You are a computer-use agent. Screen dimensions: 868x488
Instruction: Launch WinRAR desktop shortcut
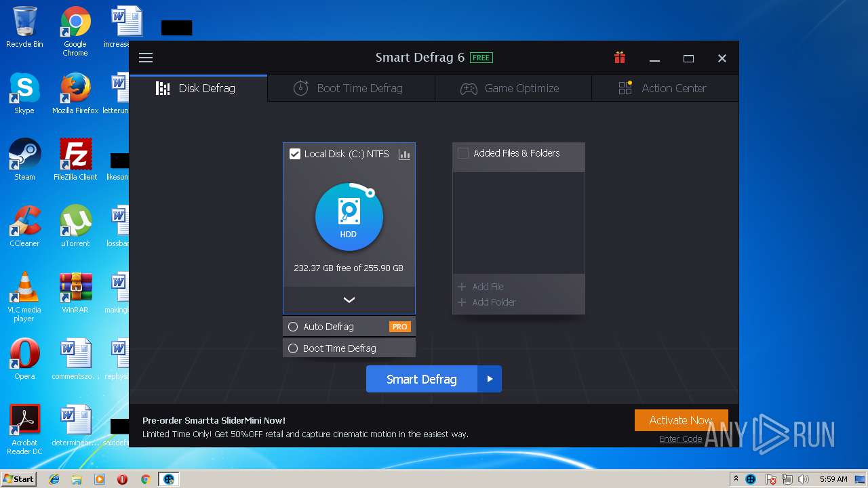(x=75, y=293)
